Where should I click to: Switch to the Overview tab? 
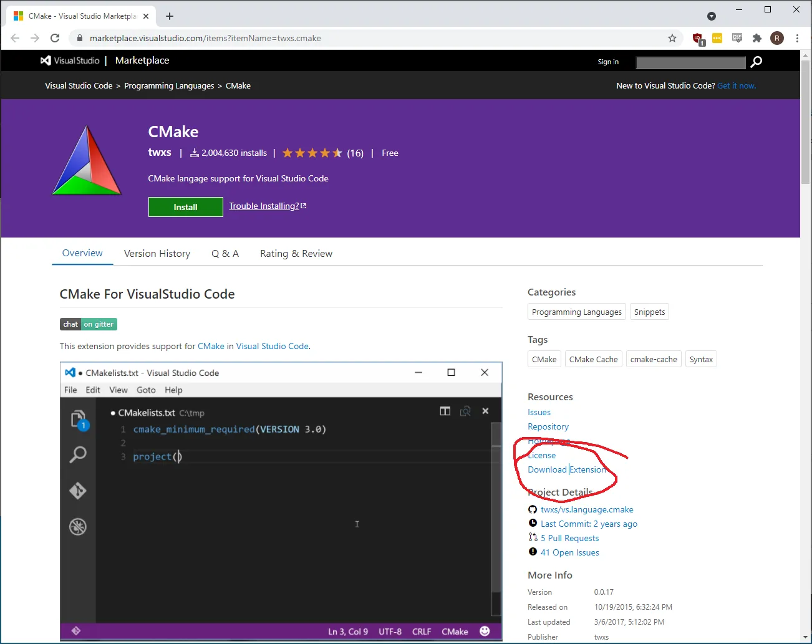82,253
